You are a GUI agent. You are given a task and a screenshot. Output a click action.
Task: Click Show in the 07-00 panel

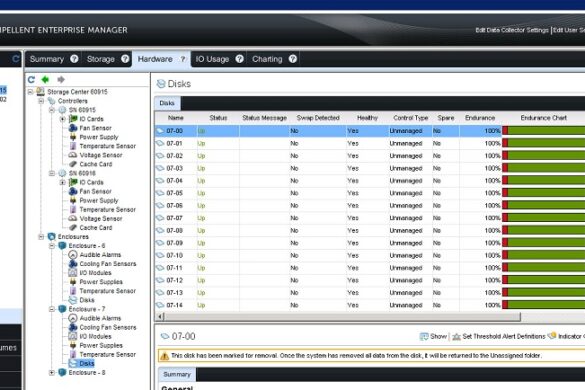click(x=438, y=337)
